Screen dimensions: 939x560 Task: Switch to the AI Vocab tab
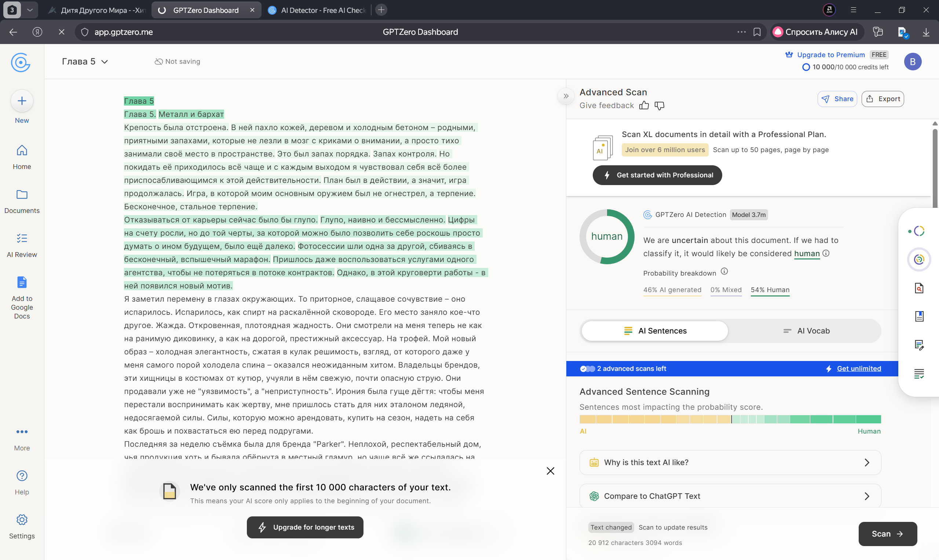pyautogui.click(x=806, y=331)
